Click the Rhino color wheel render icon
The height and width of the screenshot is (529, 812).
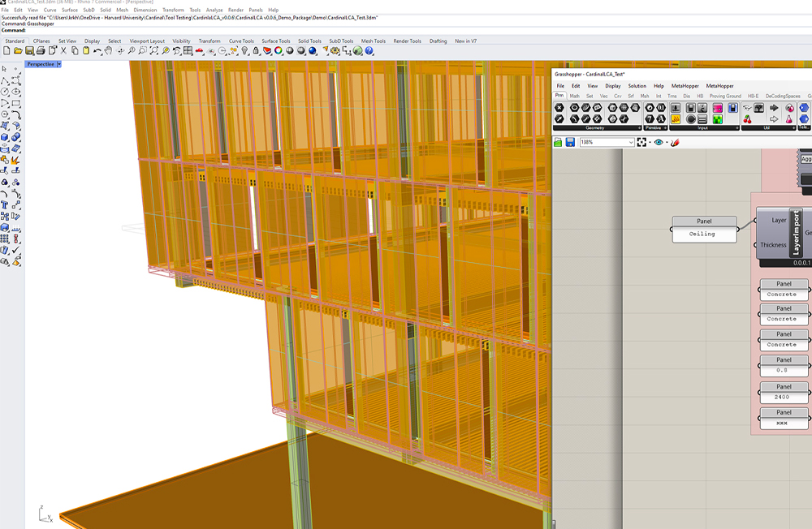[278, 51]
